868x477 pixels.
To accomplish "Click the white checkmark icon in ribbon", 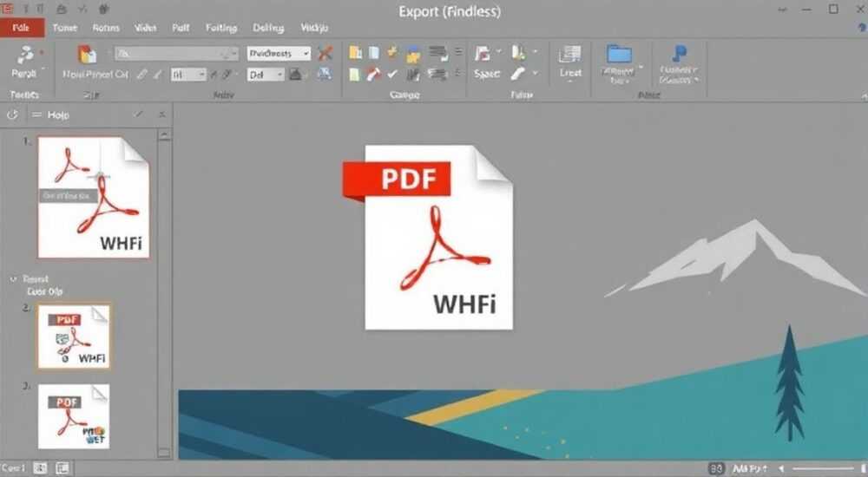I will pos(392,74).
